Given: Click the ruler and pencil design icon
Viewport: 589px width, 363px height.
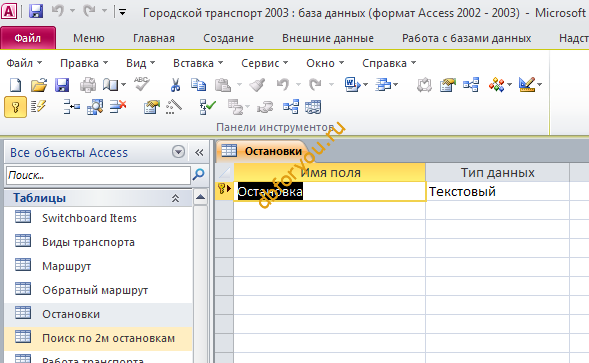Looking at the screenshot, I should [x=527, y=85].
